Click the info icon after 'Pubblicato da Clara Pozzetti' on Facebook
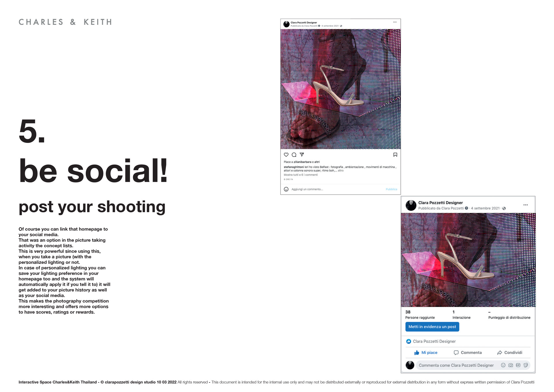The image size is (554, 392). coord(466,208)
